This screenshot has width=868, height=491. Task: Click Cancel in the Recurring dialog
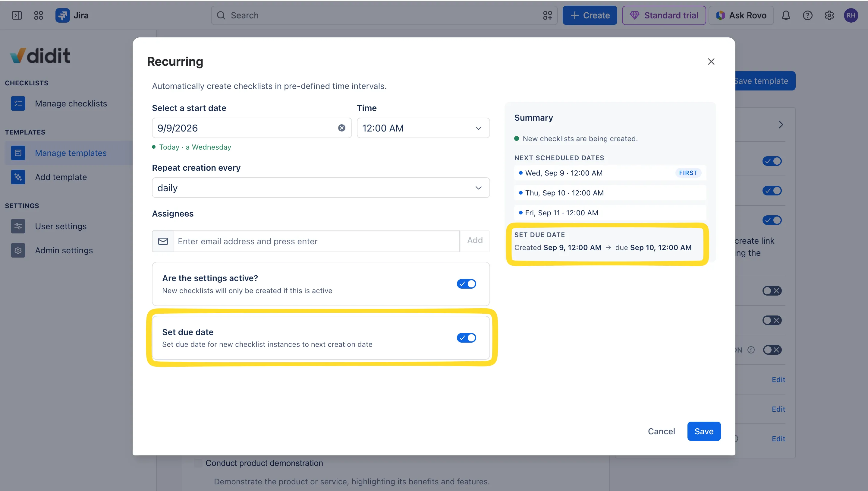[661, 431]
